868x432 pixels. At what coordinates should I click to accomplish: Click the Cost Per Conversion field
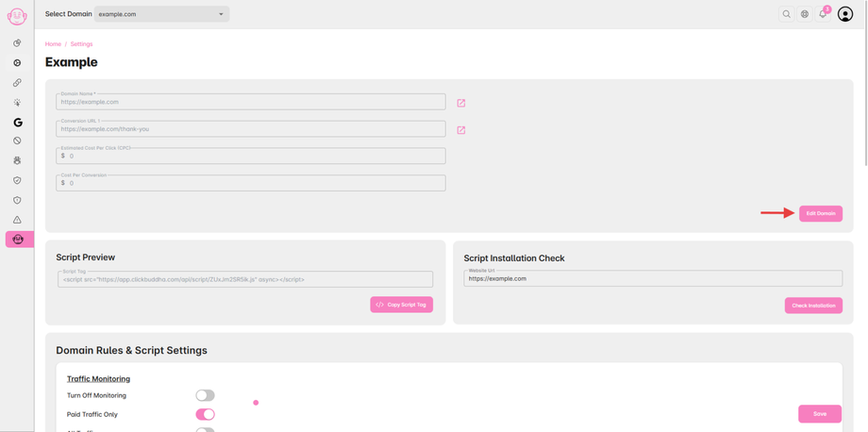(x=251, y=183)
